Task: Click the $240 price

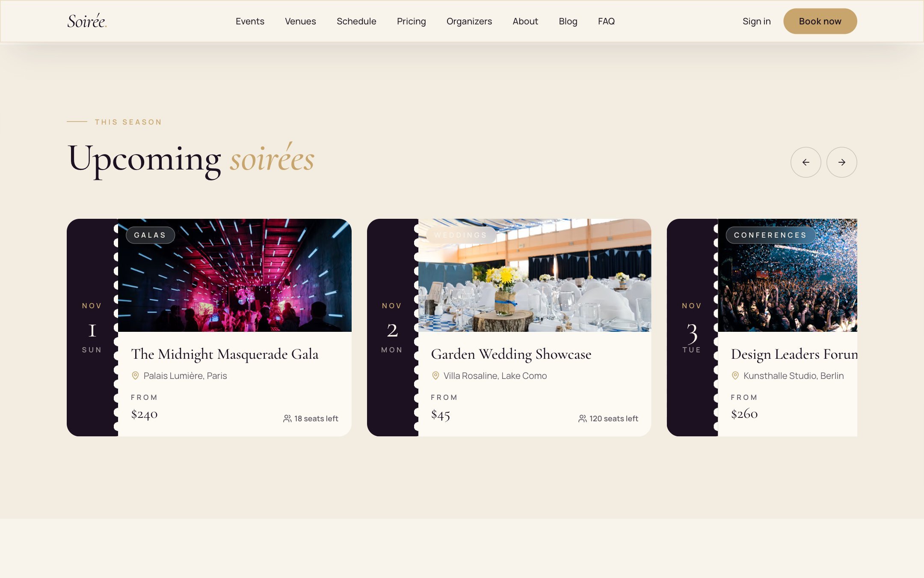Action: pos(144,414)
